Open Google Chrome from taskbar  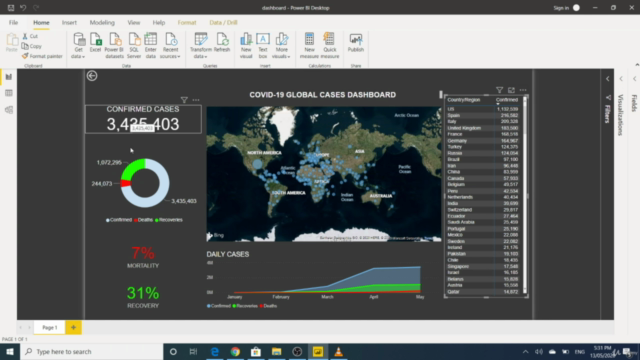(235, 351)
